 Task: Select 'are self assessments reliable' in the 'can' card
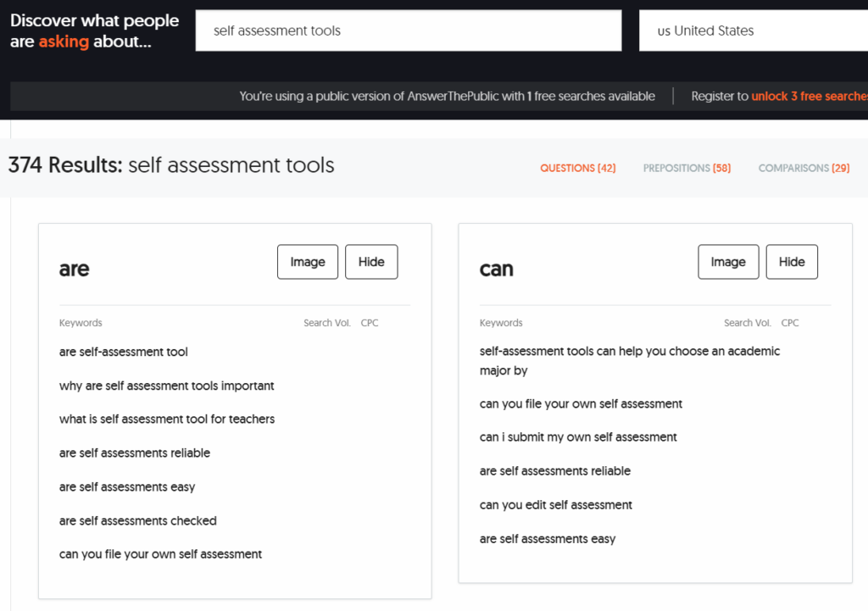(x=555, y=471)
